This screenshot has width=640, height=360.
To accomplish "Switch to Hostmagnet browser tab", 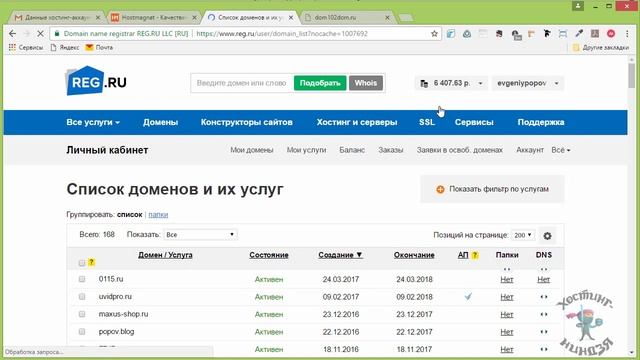I will (153, 18).
